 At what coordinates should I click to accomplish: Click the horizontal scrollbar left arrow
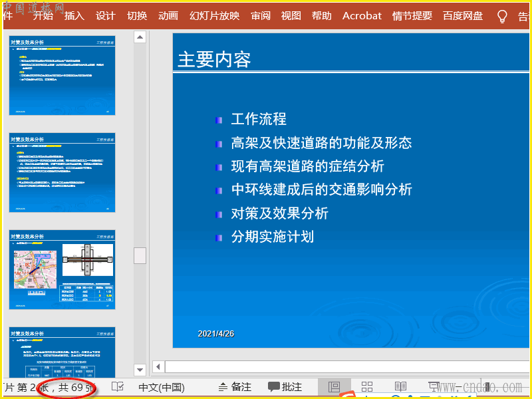[158, 367]
